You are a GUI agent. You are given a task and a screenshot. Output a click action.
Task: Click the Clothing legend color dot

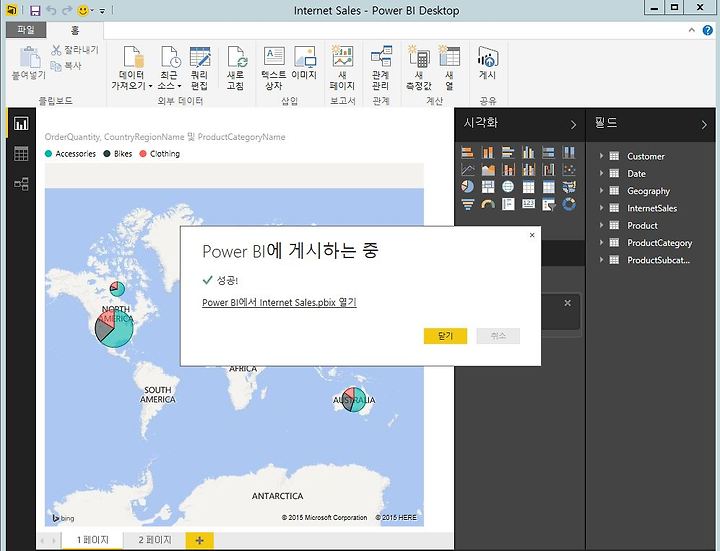tap(143, 154)
